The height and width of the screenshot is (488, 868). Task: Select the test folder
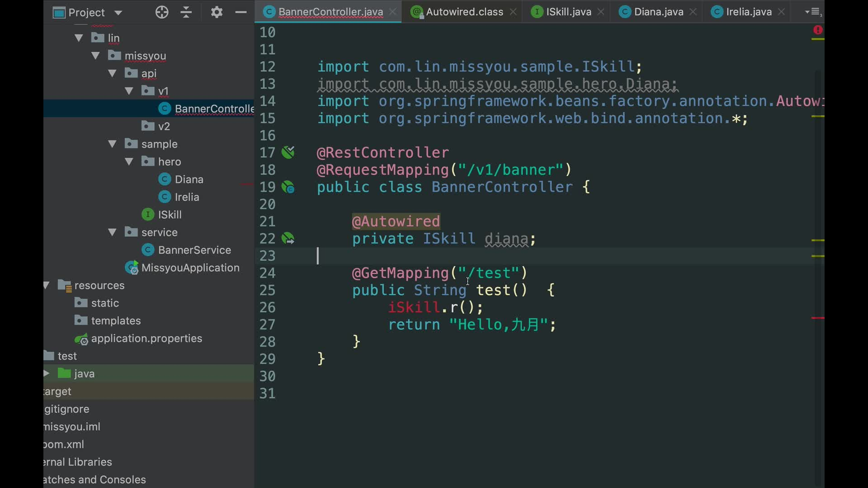[x=67, y=356]
